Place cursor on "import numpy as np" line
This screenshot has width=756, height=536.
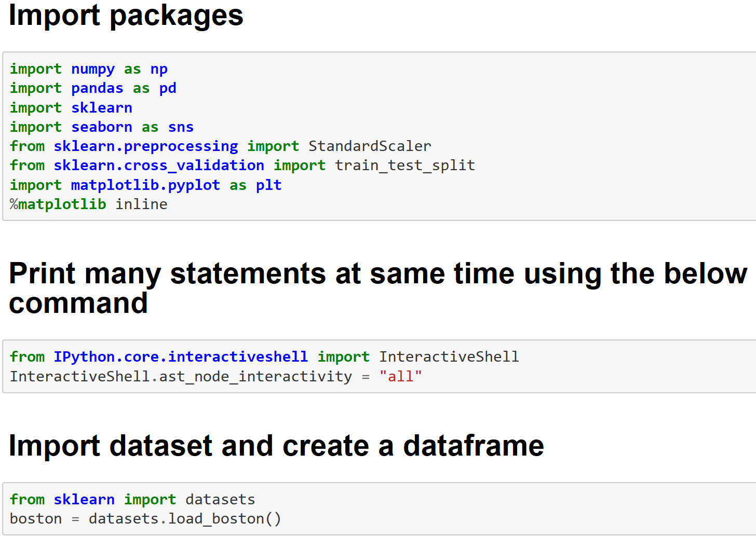pos(88,69)
